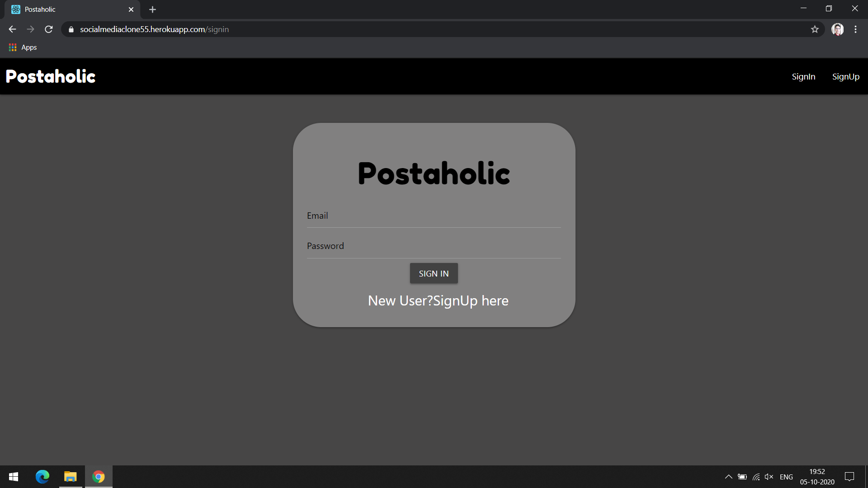Open a new browser tab
This screenshot has width=868, height=488.
coord(152,9)
